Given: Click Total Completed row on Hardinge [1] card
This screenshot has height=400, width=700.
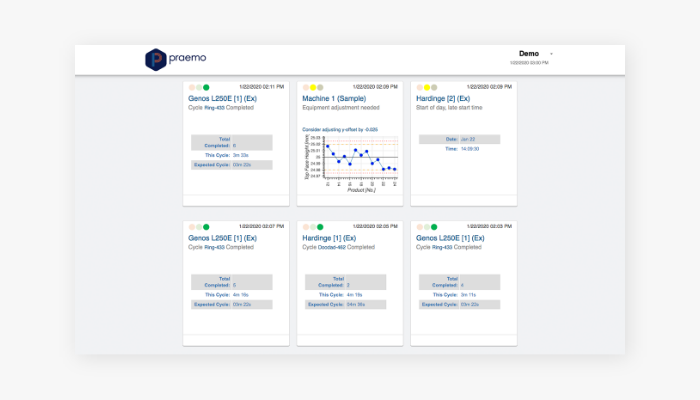Looking at the screenshot, I should [x=346, y=282].
